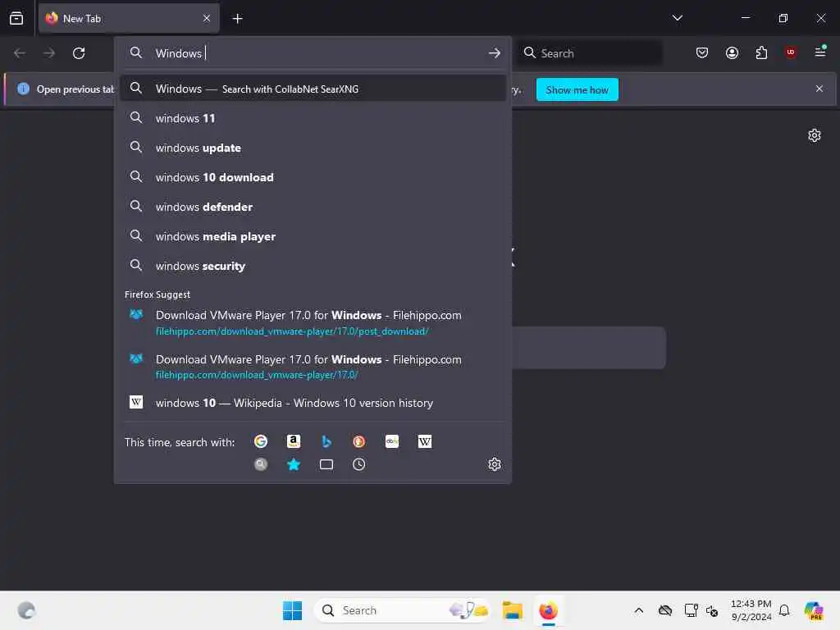Screen dimensions: 840x630
Task: Select the windows 10 download suggestion
Action: [x=313, y=177]
